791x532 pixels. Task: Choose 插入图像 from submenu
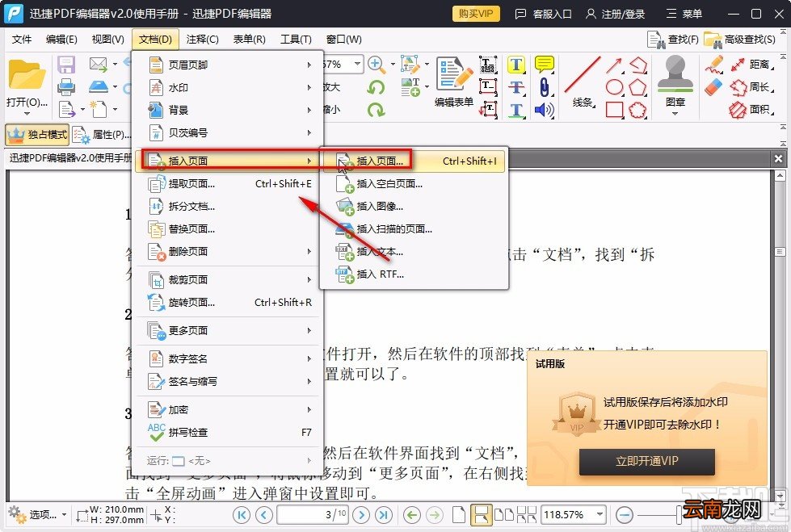coord(413,206)
